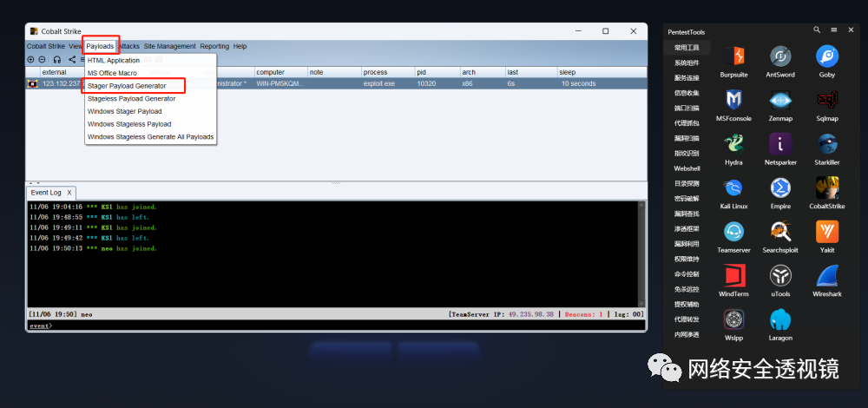This screenshot has width=868, height=408.
Task: Sort sessions by computer column header
Action: (280, 73)
